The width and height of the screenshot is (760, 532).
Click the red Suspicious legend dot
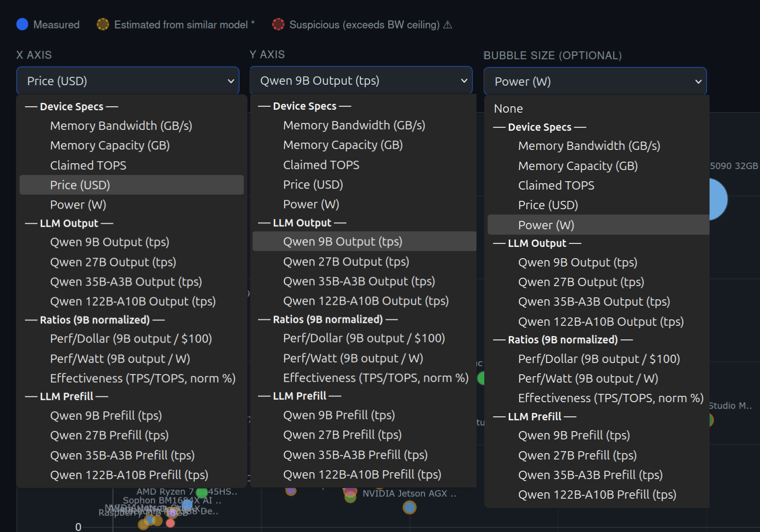click(278, 24)
